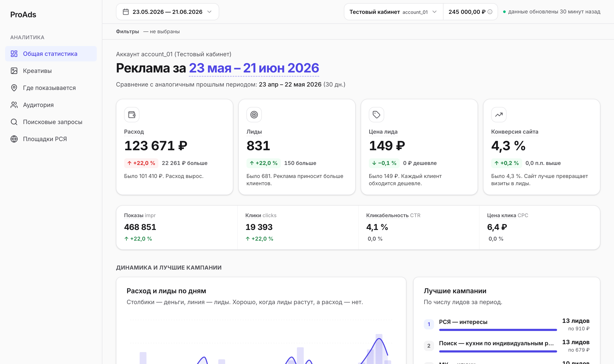Open the date range 23.05.2026 — 21.06.2026 picker
Image resolution: width=614 pixels, height=364 pixels.
[x=167, y=12]
